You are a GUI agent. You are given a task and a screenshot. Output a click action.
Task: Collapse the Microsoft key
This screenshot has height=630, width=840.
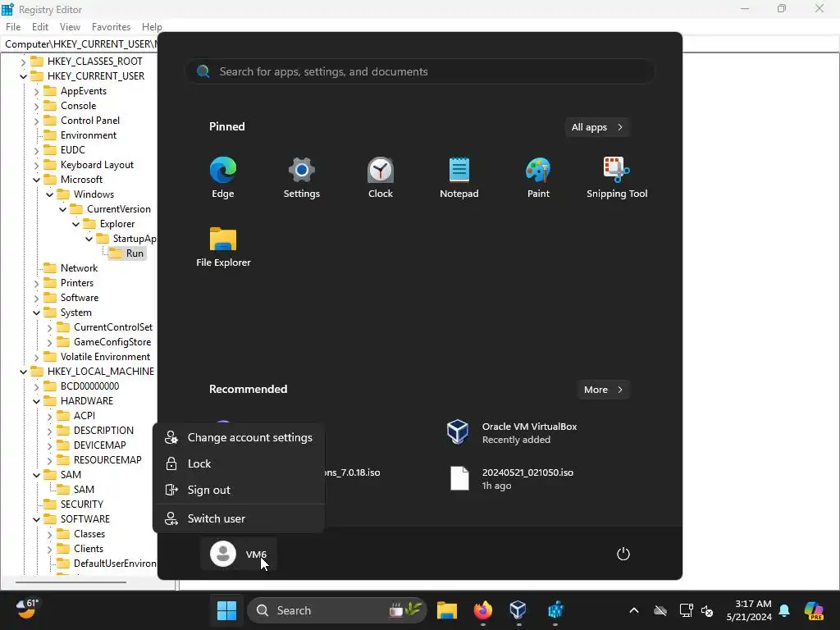36,180
